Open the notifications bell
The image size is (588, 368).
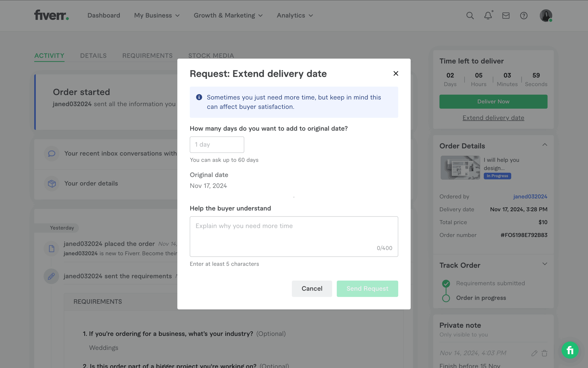(x=488, y=16)
